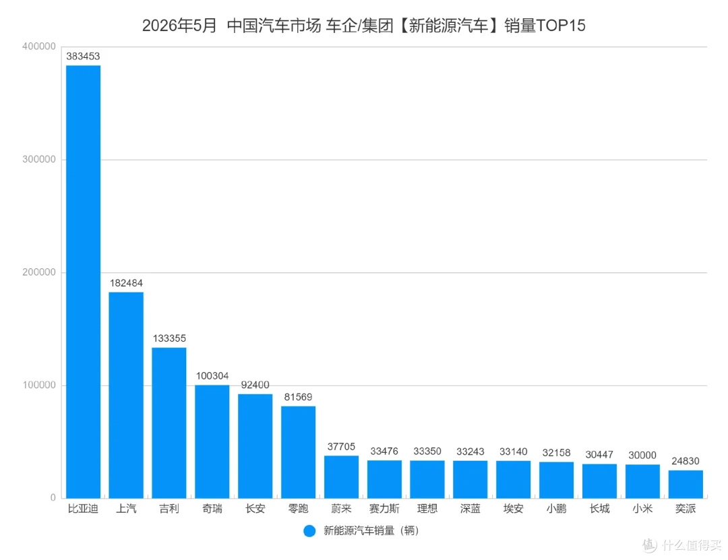This screenshot has width=728, height=560.
Task: Click the x-axis label 吉利
Action: tap(169, 509)
